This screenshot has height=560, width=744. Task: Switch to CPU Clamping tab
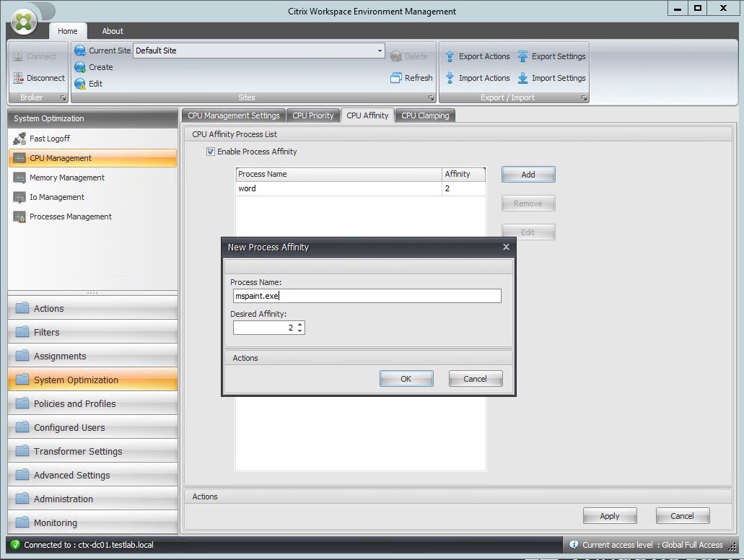point(425,115)
